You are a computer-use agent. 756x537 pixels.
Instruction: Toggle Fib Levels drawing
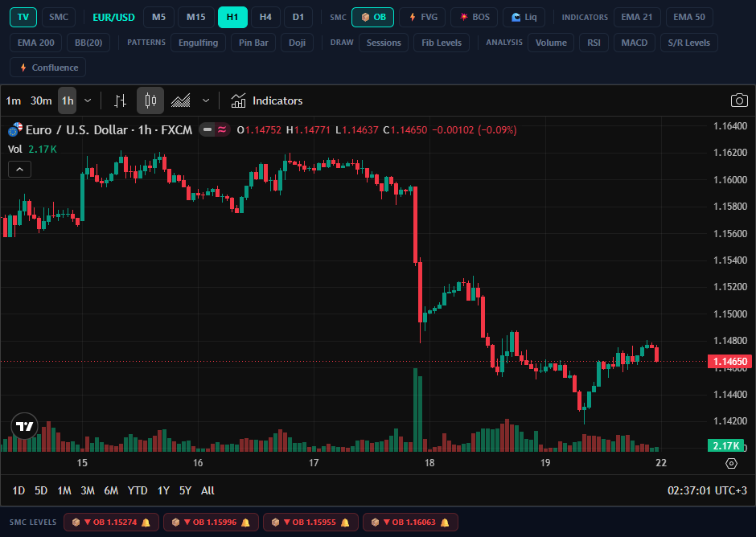click(442, 43)
